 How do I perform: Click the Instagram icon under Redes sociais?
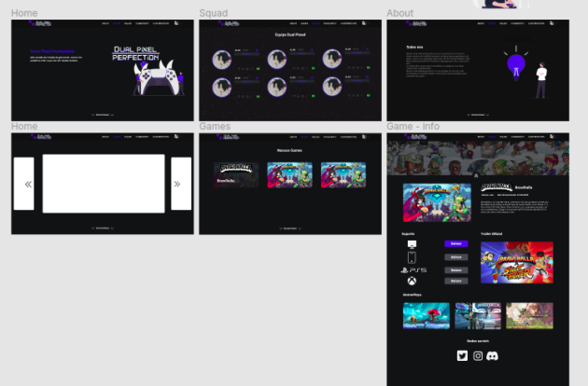click(x=477, y=355)
